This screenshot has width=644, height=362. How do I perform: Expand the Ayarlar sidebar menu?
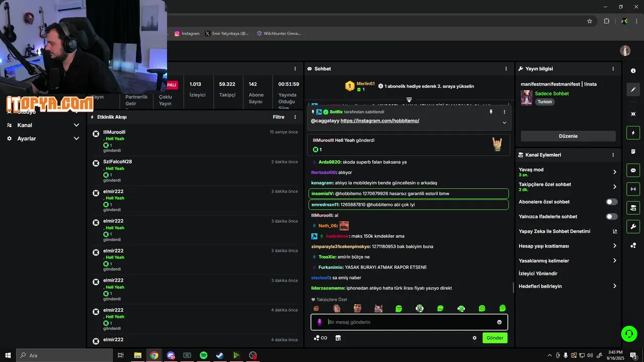pos(76,138)
